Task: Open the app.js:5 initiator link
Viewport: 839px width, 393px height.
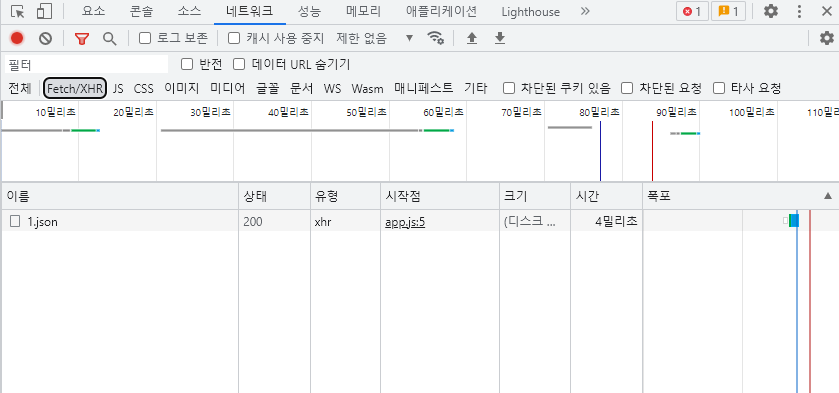Action: pyautogui.click(x=405, y=222)
